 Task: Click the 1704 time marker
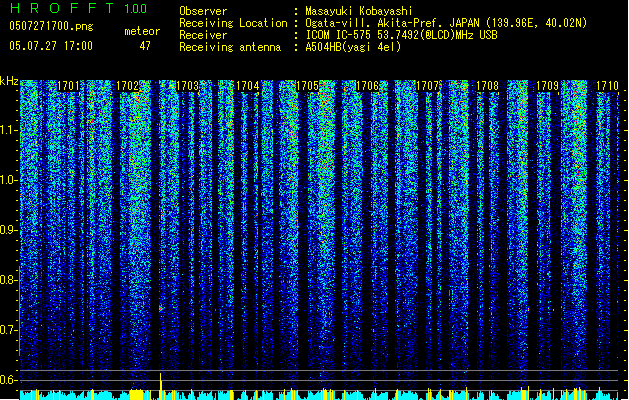coord(248,86)
